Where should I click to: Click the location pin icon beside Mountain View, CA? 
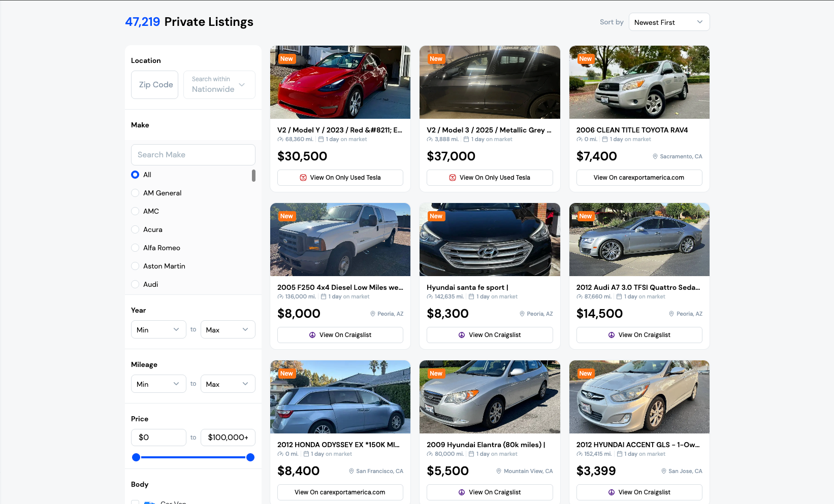(499, 471)
